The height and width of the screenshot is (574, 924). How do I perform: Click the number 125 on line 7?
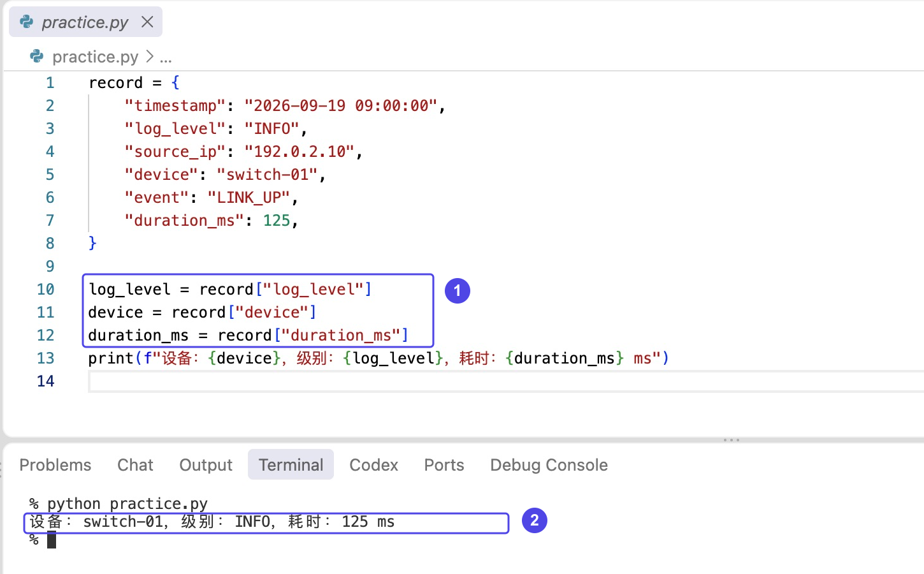click(x=277, y=221)
